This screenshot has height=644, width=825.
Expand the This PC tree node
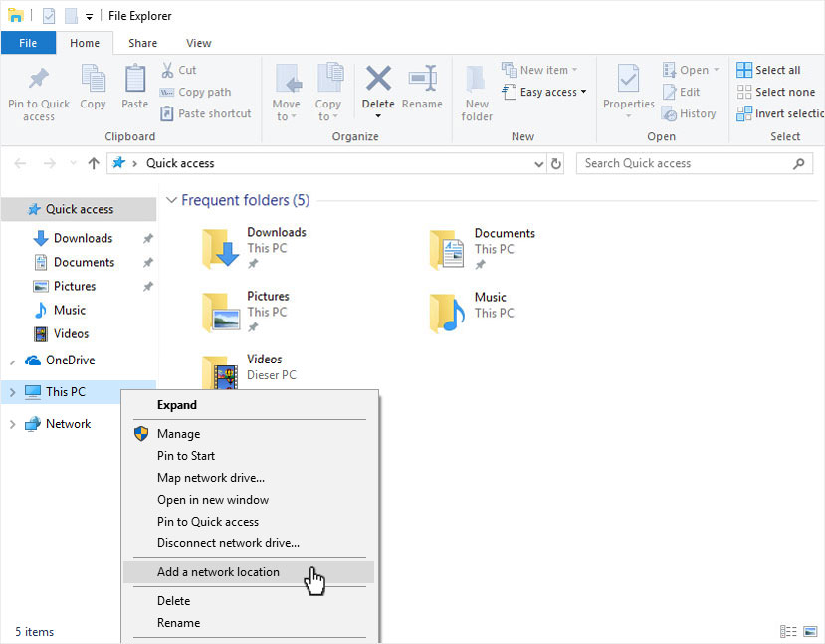pos(13,392)
